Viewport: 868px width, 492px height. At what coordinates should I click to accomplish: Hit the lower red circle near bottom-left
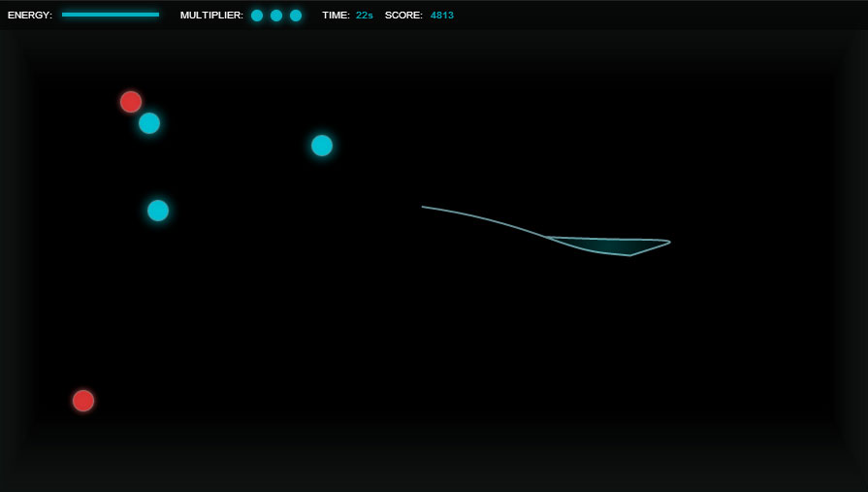click(x=83, y=401)
